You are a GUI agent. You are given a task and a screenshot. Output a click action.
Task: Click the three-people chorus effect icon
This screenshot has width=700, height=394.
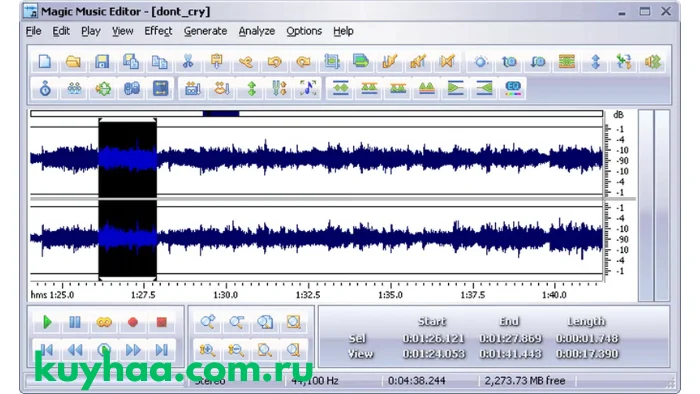coord(74,88)
